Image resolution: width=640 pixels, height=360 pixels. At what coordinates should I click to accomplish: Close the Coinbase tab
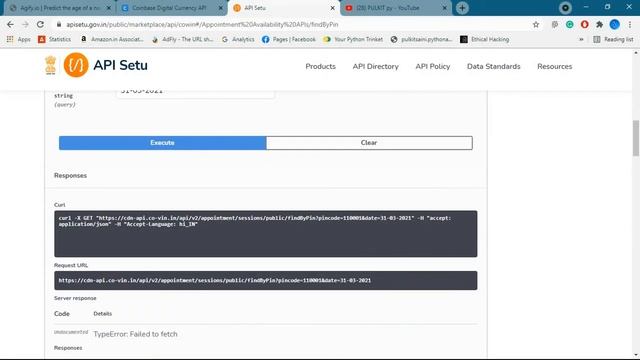point(220,8)
